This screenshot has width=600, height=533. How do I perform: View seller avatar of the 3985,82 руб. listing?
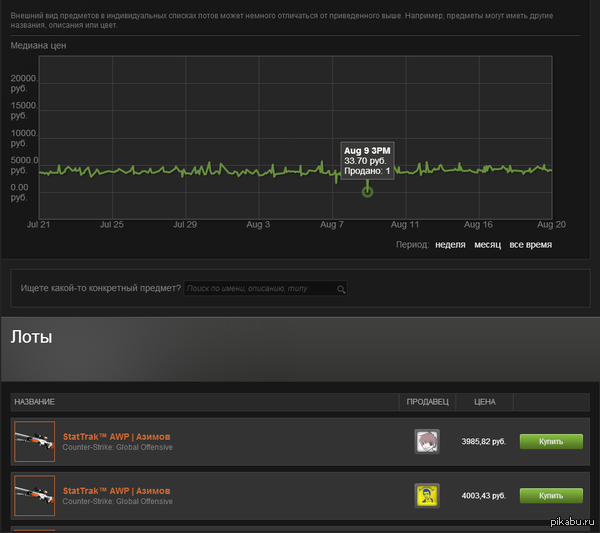coord(427,441)
